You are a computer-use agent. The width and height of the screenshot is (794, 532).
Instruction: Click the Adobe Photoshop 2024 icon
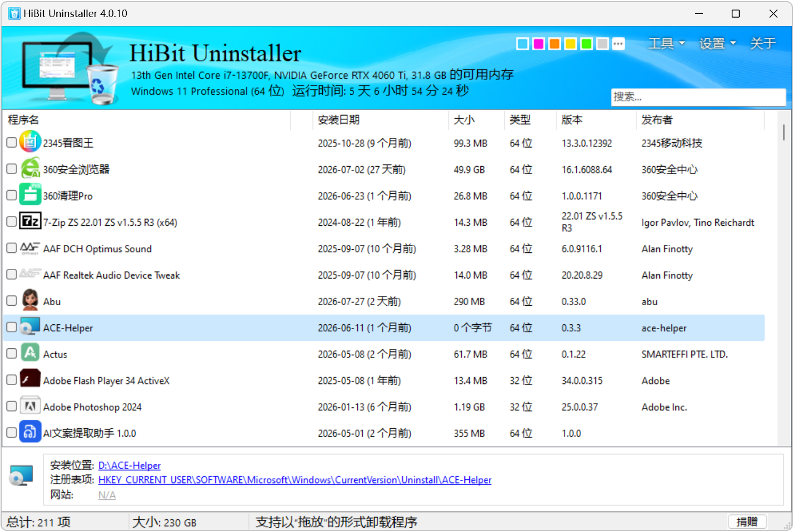click(x=30, y=406)
